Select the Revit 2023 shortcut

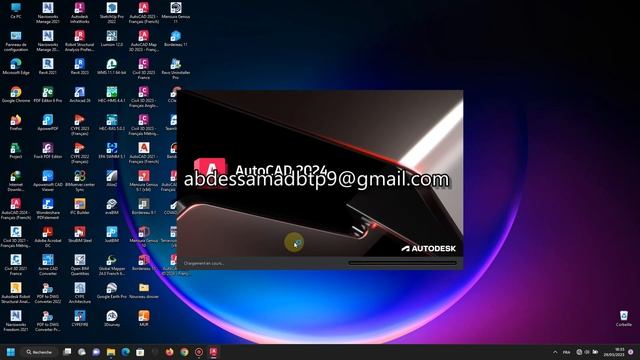(x=80, y=67)
